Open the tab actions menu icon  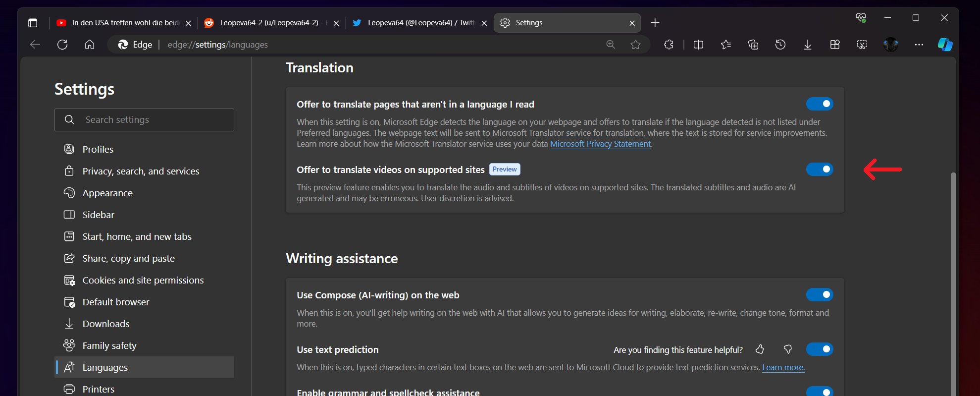click(x=33, y=23)
